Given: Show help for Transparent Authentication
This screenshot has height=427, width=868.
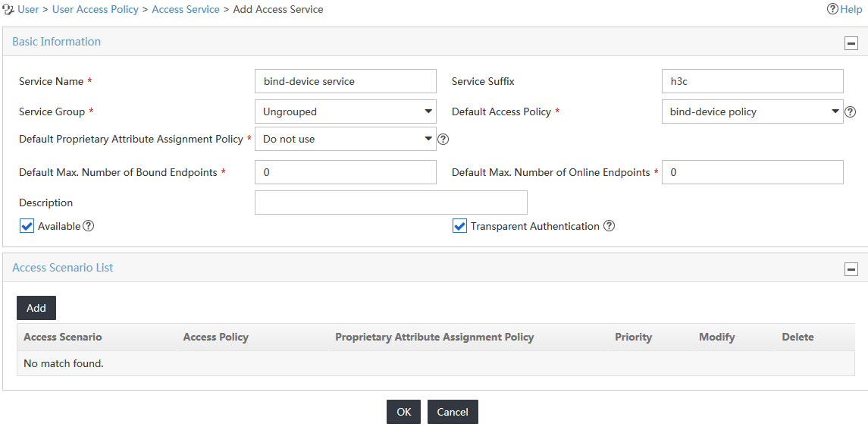Looking at the screenshot, I should point(609,226).
